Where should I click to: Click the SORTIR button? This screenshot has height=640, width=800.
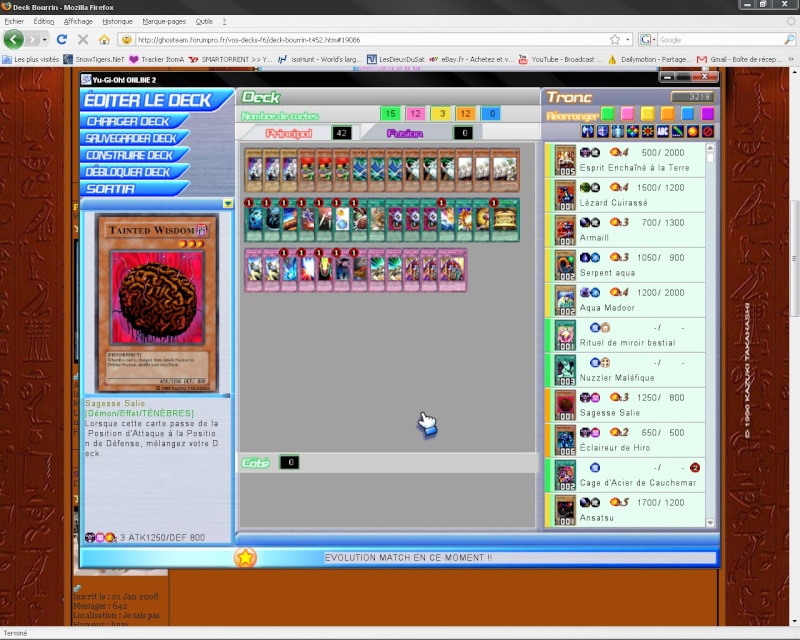[134, 189]
